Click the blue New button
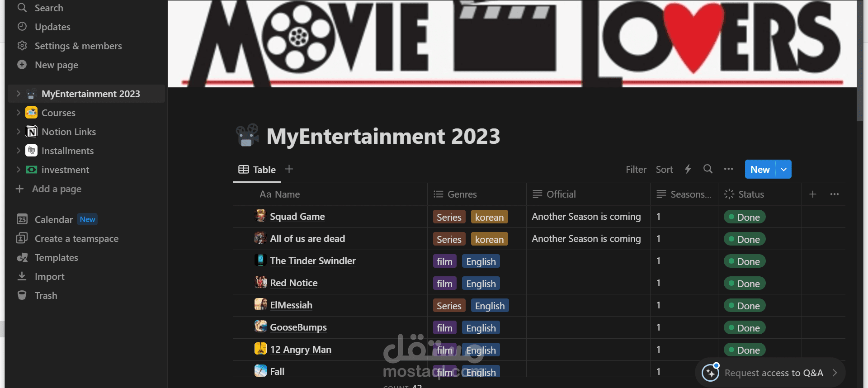Viewport: 868px width, 388px height. click(x=760, y=169)
